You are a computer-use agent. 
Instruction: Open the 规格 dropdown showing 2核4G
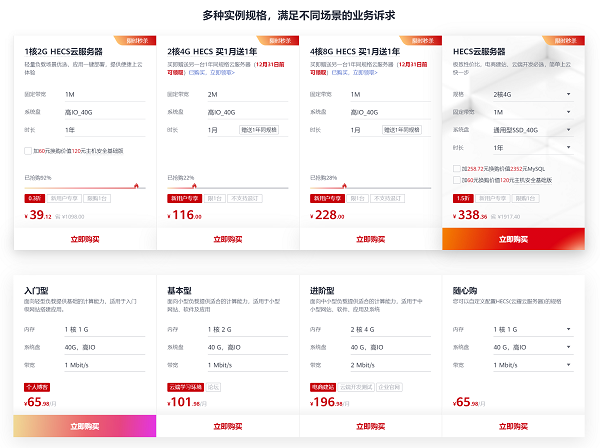pos(533,94)
